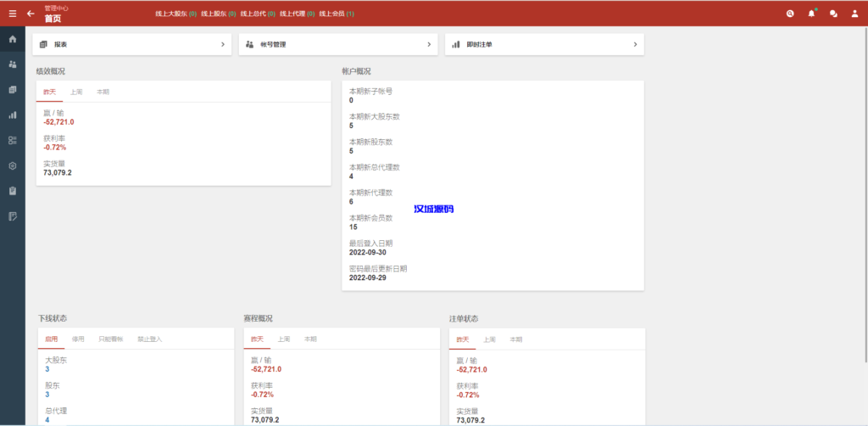The width and height of the screenshot is (868, 426).
Task: Switch to 上周 tab in 绩效概况
Action: click(76, 92)
